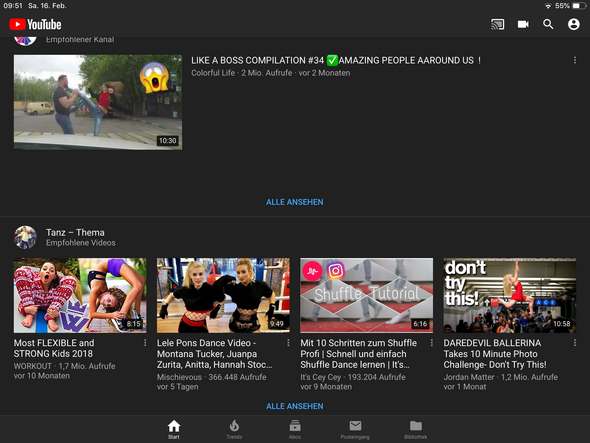Viewport: 590px width, 443px height.
Task: Open title LIKE A BOSS COMPILATION #34
Action: point(336,61)
